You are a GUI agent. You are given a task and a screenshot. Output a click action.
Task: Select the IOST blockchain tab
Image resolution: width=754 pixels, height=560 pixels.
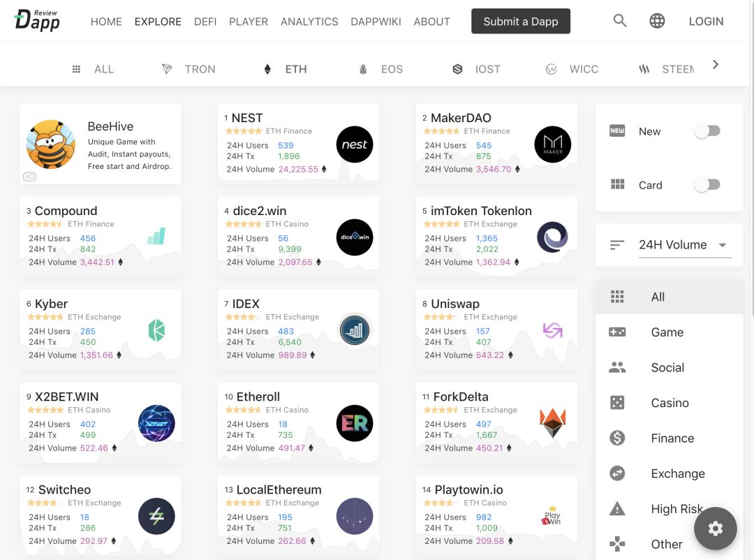[x=477, y=69]
